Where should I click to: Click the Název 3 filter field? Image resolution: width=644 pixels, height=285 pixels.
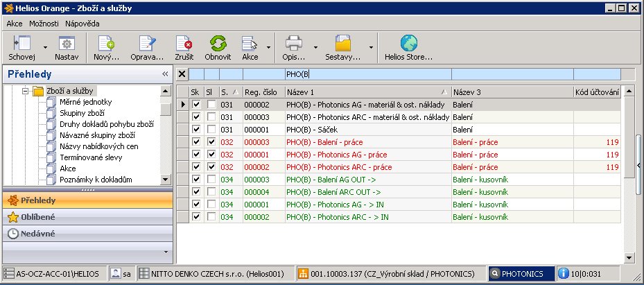512,74
